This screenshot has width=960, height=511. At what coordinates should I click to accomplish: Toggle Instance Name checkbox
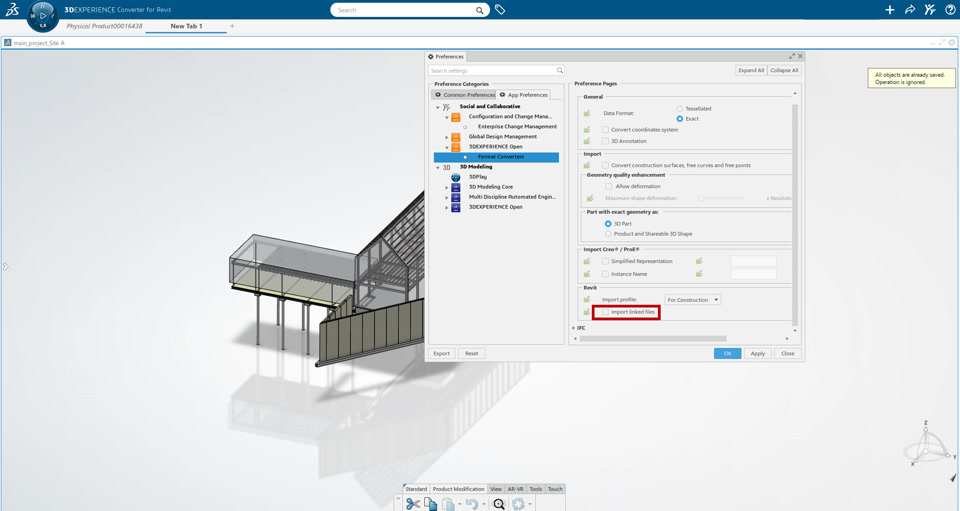[x=606, y=274]
